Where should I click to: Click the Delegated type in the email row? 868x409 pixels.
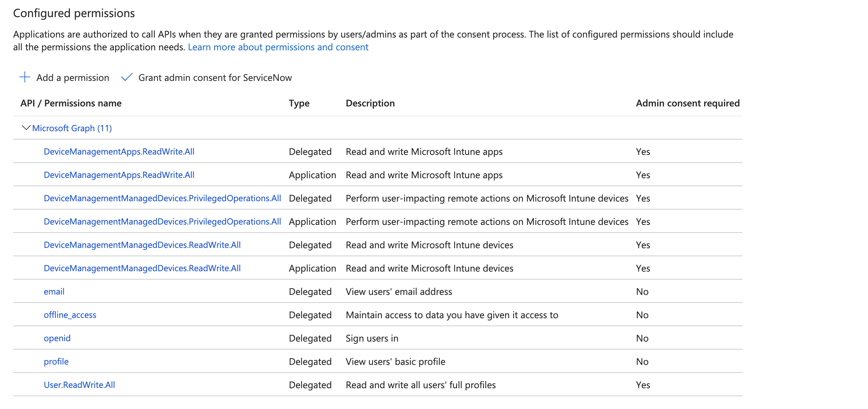310,292
